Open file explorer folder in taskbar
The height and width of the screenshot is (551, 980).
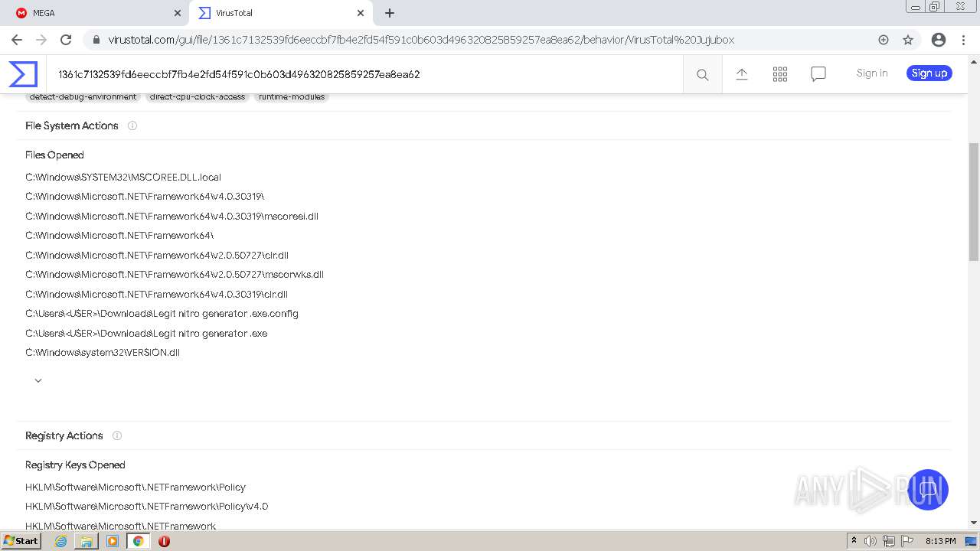tap(87, 541)
